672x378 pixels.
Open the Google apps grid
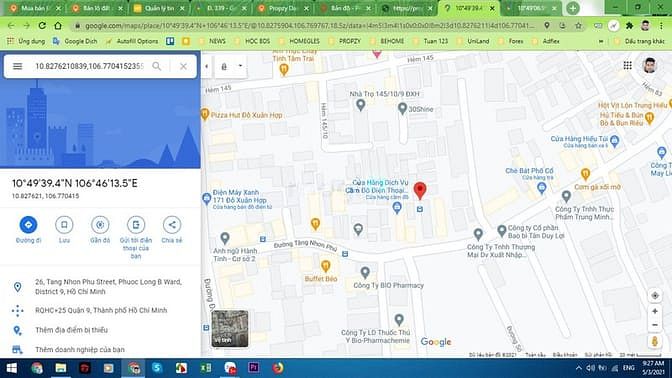tap(627, 65)
